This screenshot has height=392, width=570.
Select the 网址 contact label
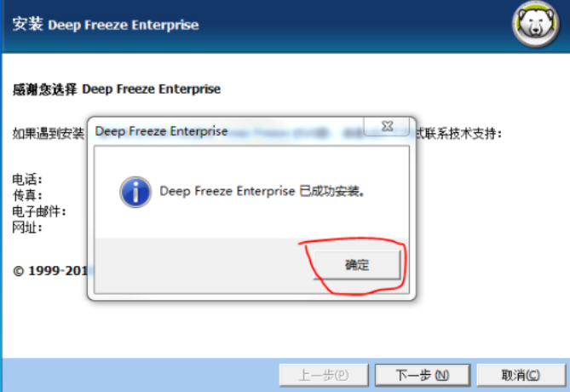click(27, 228)
